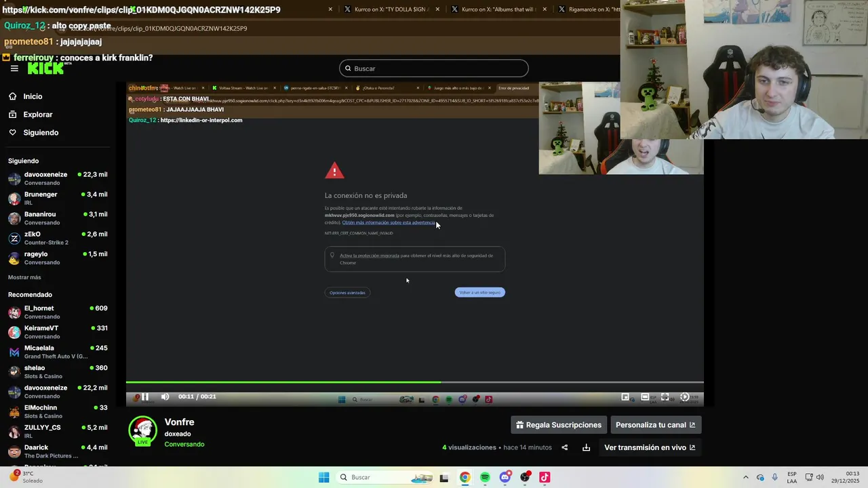868x488 pixels.
Task: Close the Kurrco TY DOLLA $IGN tab
Action: 437,9
